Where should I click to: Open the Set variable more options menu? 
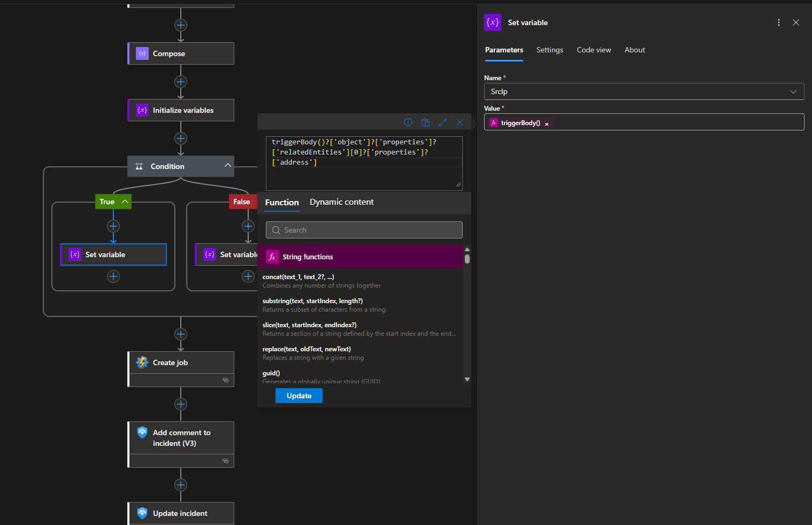pos(778,22)
